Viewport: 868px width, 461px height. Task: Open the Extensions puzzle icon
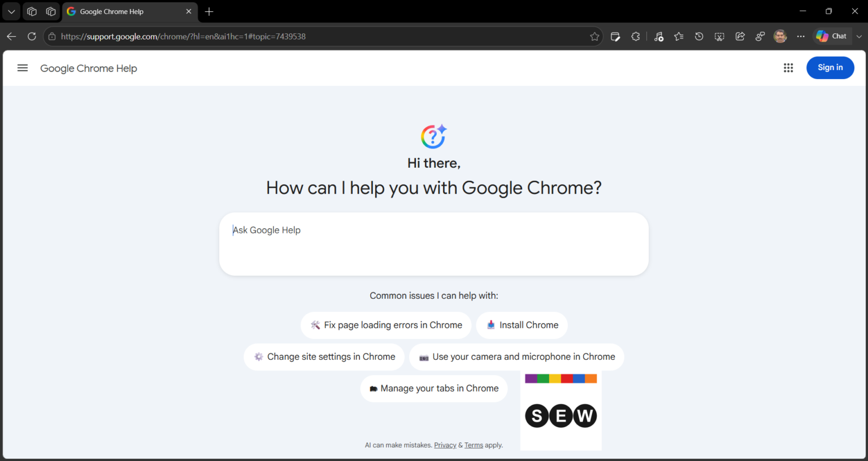(x=636, y=36)
